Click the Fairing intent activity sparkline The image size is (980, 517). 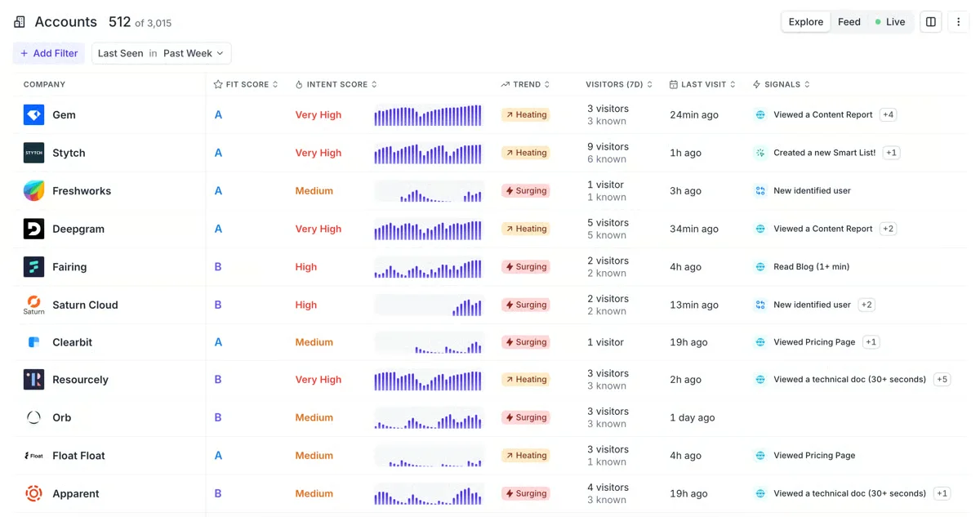[x=428, y=267]
